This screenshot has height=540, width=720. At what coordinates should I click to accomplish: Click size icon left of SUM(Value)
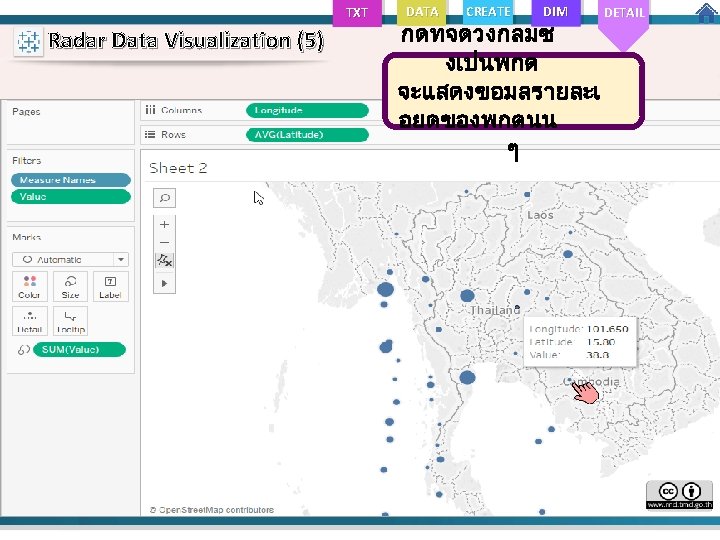click(23, 350)
